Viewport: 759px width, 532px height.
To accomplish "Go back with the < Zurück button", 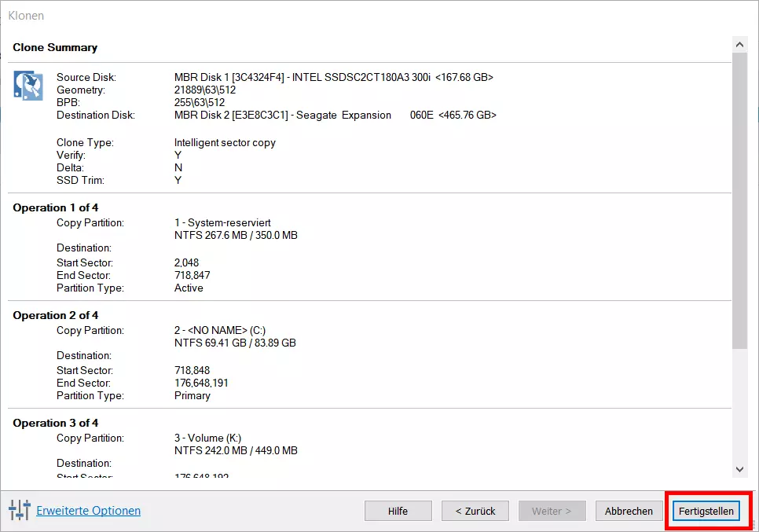I will click(475, 511).
